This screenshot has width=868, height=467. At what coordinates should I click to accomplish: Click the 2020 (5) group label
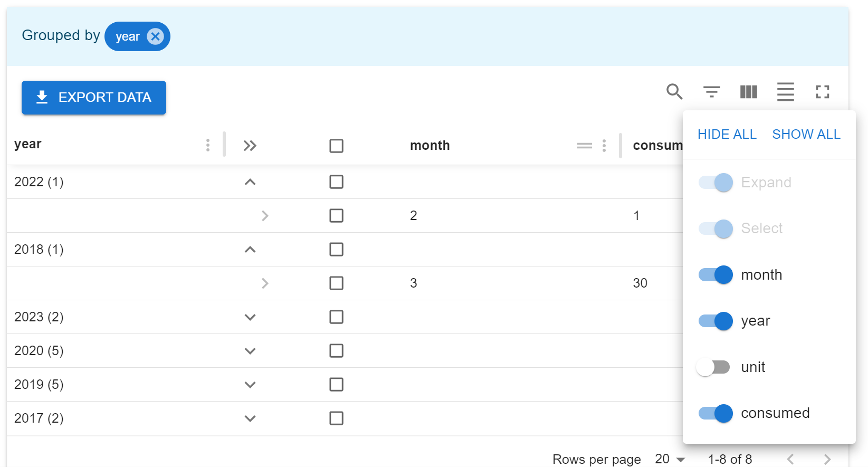click(x=39, y=351)
